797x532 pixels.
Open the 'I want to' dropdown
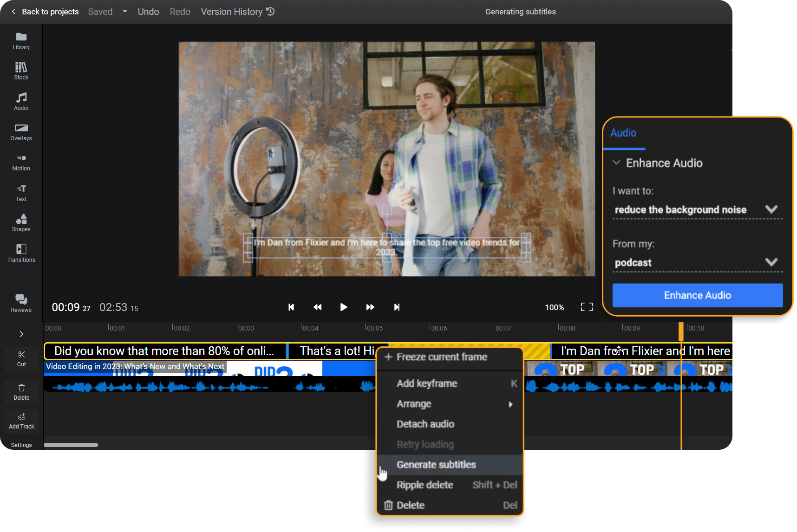point(771,209)
